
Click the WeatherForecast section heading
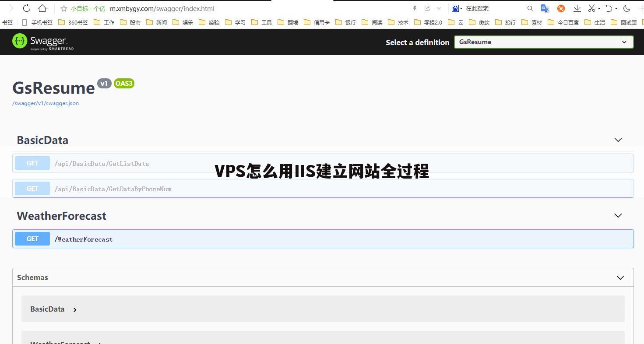61,216
